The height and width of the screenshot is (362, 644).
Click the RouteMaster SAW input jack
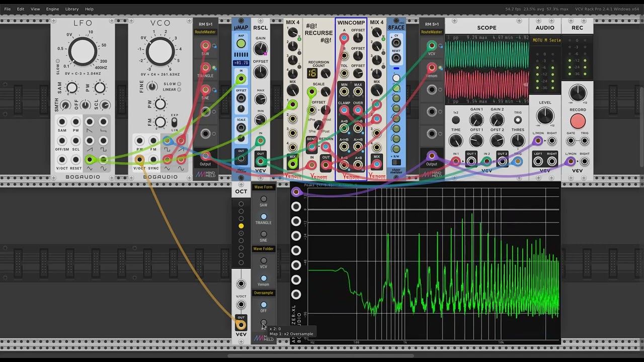pyautogui.click(x=205, y=46)
